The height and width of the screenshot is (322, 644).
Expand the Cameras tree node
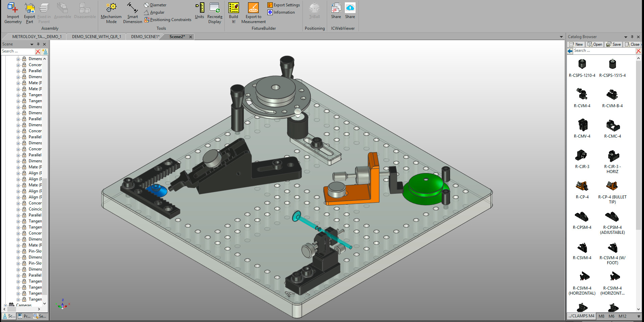click(5, 305)
